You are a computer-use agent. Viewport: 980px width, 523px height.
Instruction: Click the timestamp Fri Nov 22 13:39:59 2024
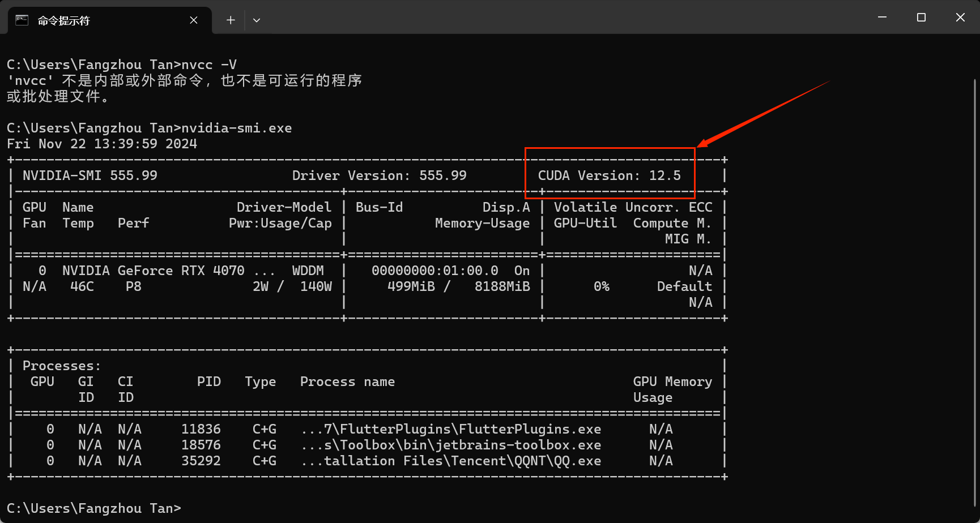[102, 144]
